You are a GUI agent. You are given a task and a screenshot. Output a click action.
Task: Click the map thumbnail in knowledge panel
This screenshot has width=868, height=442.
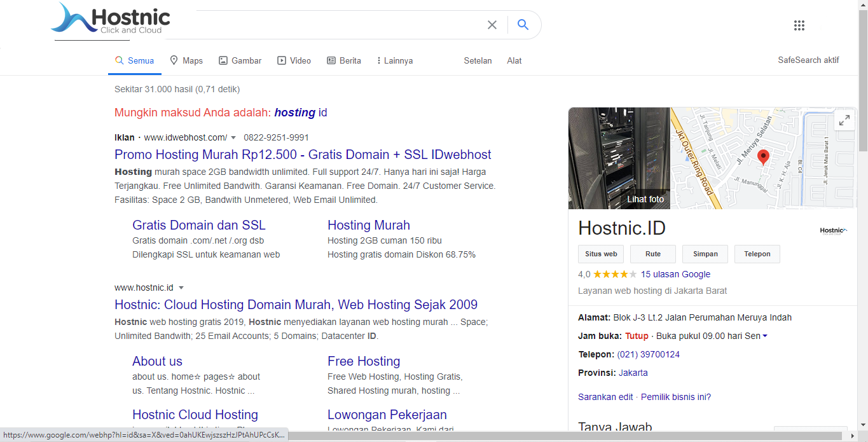click(x=764, y=158)
